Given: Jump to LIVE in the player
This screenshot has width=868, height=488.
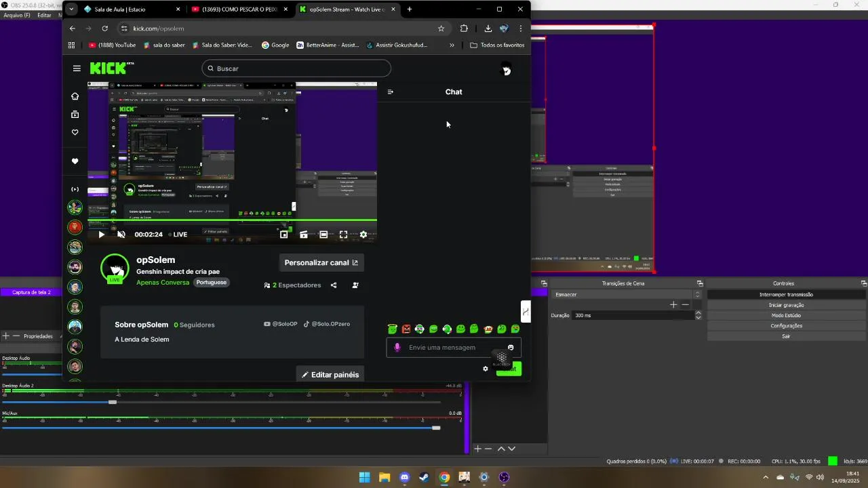Looking at the screenshot, I should point(178,235).
